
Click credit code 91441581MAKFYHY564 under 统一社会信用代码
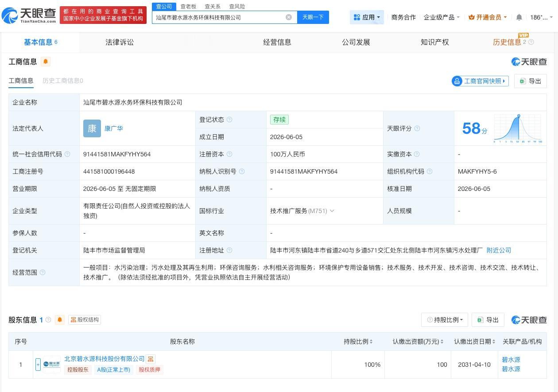117,154
